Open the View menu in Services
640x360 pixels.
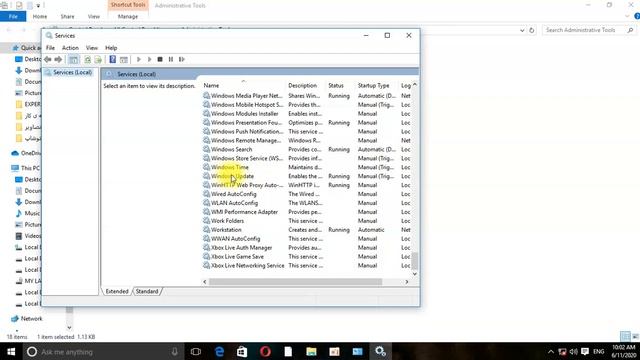[92, 48]
